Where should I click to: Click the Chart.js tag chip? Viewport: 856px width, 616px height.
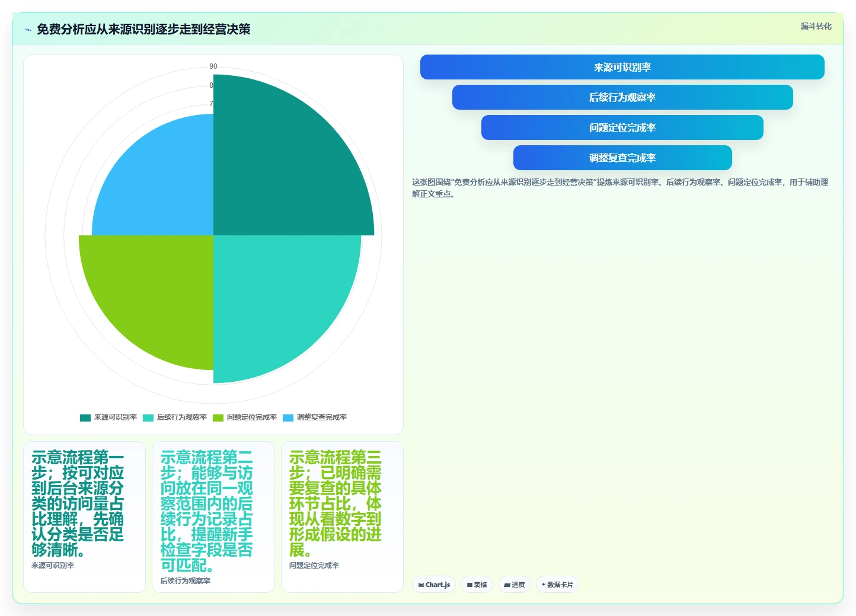434,585
